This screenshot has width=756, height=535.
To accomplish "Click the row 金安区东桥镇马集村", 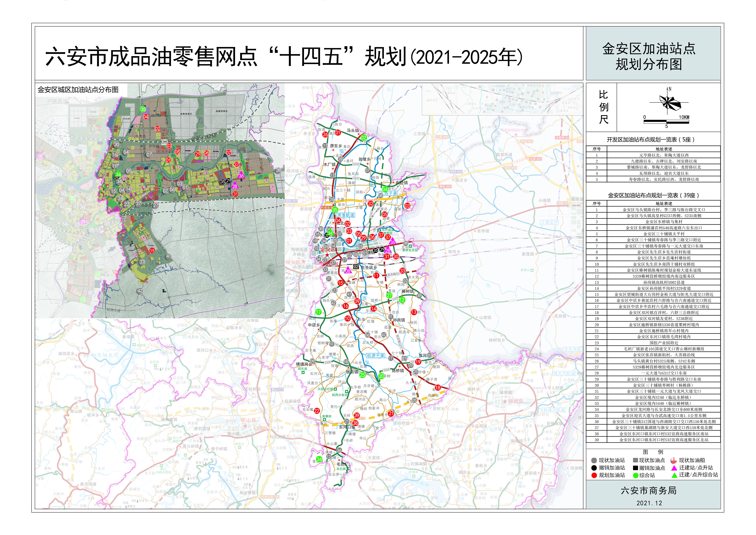I will point(653,222).
